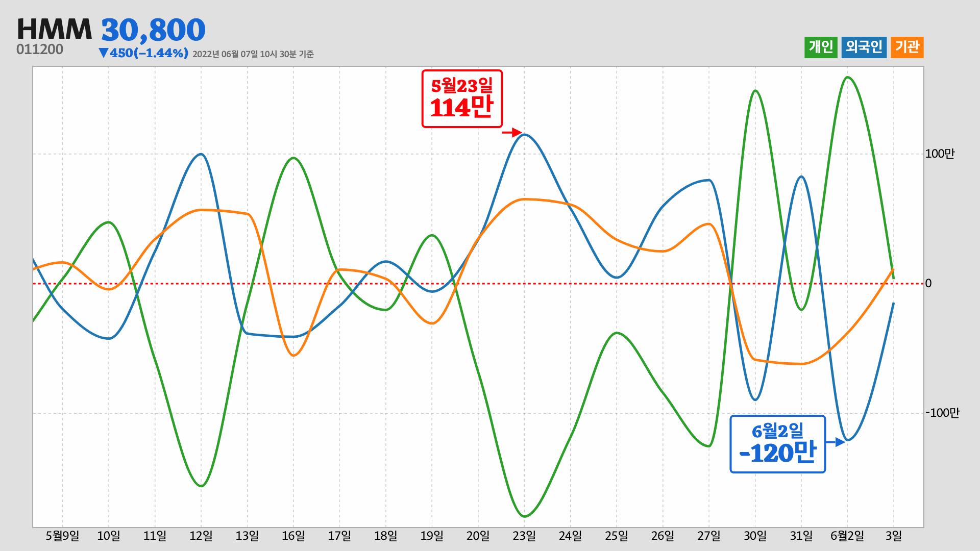Click the green line trough at 27일
Screen dimensions: 980x551
(709, 446)
